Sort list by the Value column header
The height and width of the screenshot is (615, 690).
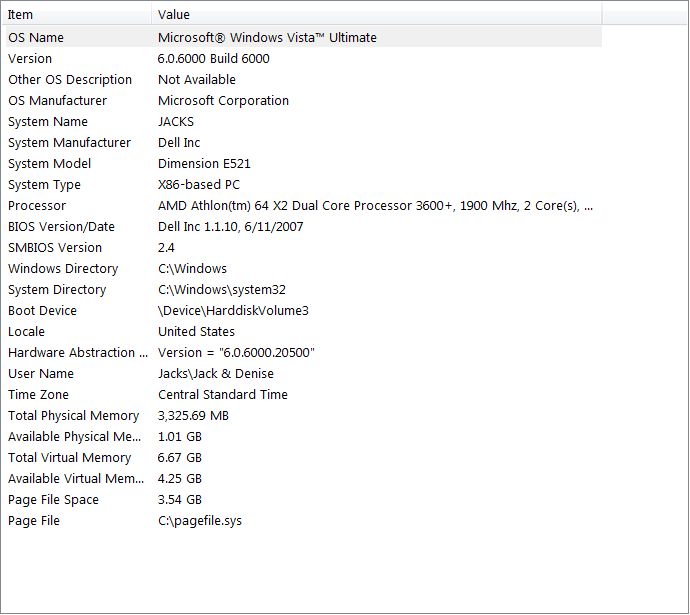[x=377, y=15]
